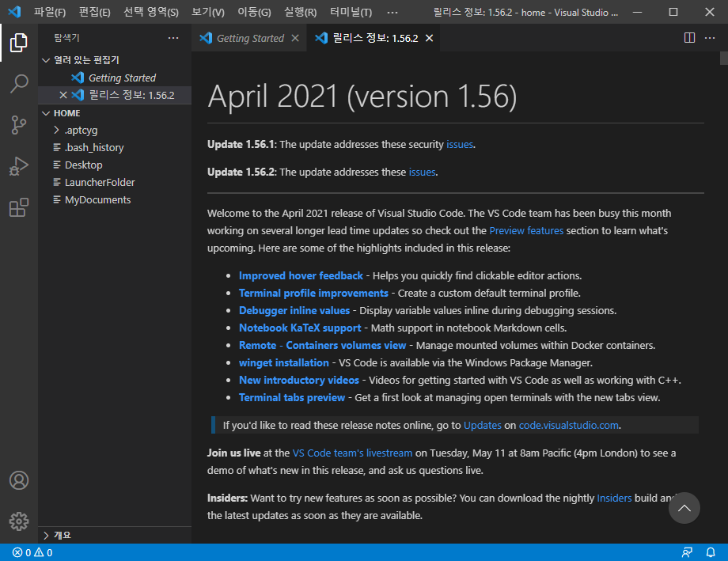Viewport: 728px width, 561px height.
Task: Click the security issues link for 1.56.1
Action: click(x=460, y=145)
